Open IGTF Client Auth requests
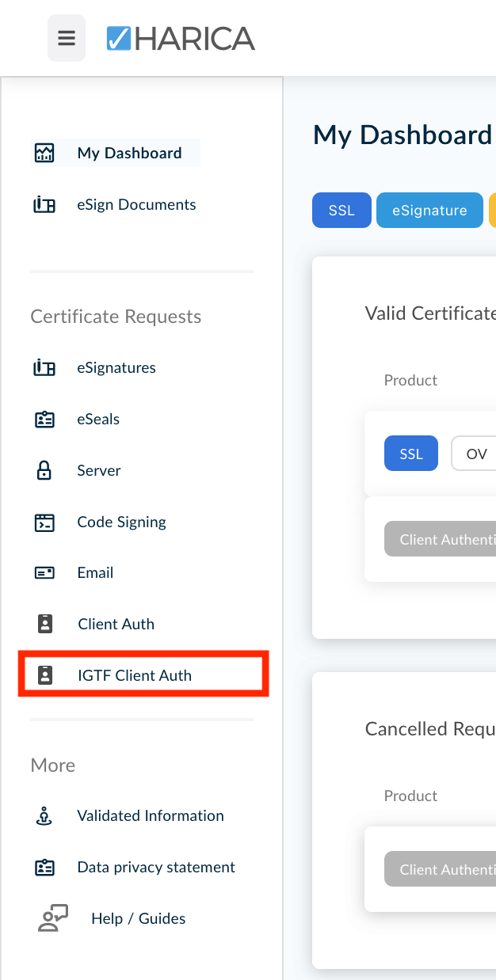Image resolution: width=496 pixels, height=980 pixels. (x=135, y=675)
